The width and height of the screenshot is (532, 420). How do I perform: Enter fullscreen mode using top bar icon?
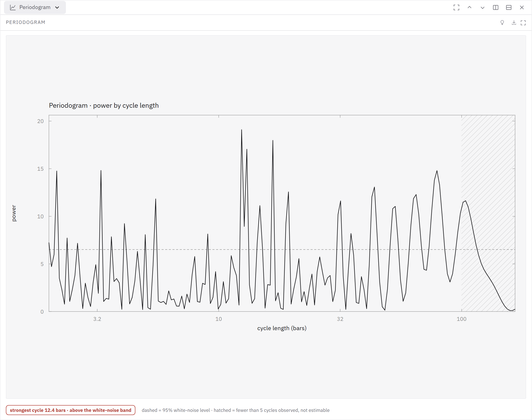tap(456, 7)
